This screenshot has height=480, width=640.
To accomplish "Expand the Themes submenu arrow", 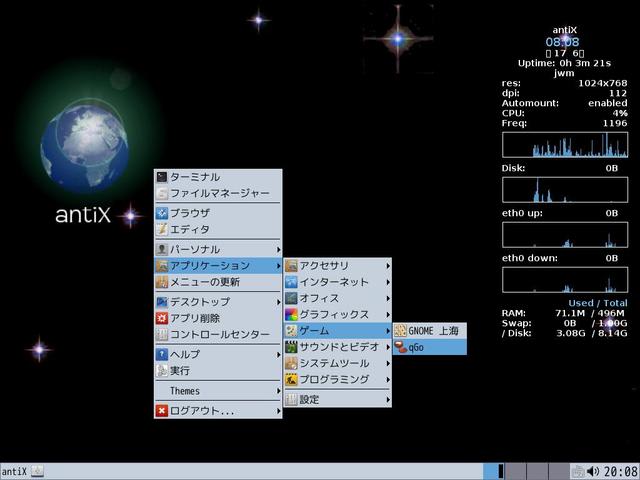I will point(278,391).
